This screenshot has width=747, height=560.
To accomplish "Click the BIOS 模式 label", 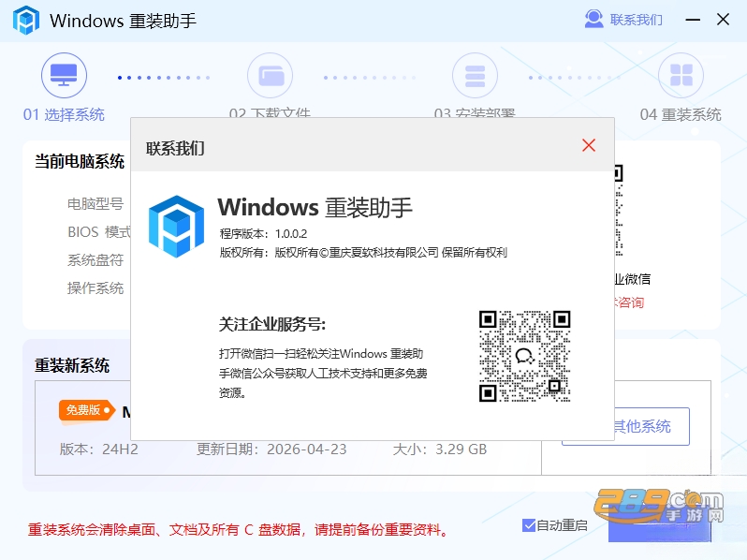I will pos(98,232).
